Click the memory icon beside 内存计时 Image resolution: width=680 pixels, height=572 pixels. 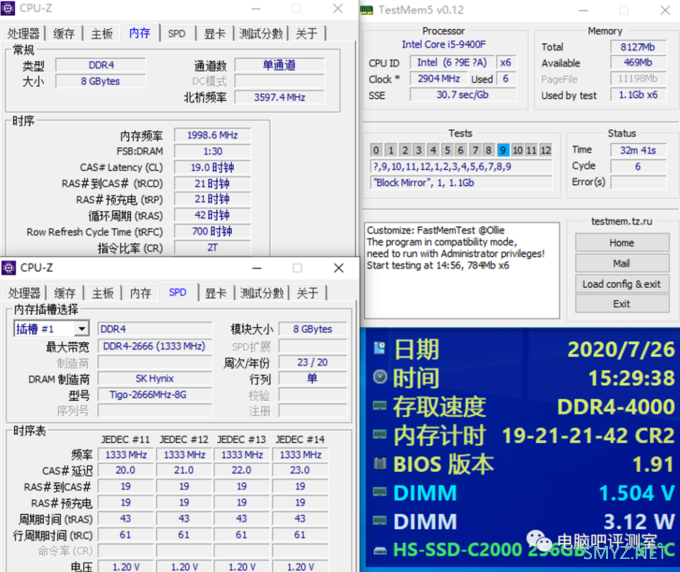pos(379,435)
